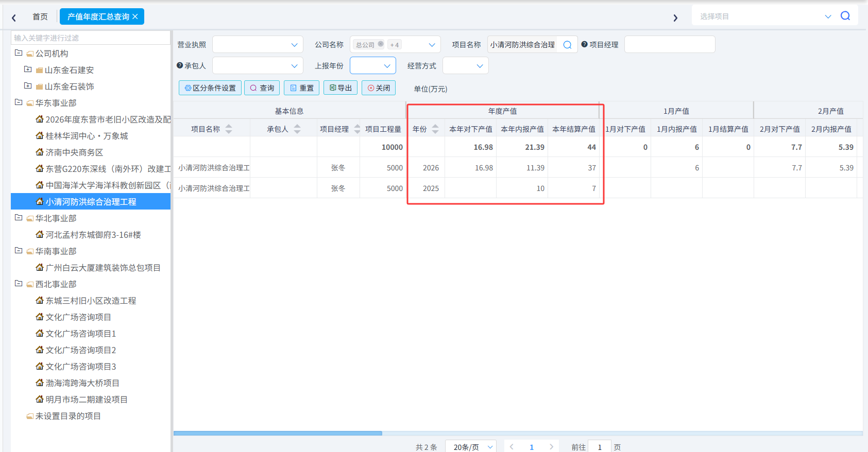The height and width of the screenshot is (452, 868).
Task: Close the 产值年度汇总查询 tab
Action: point(135,16)
